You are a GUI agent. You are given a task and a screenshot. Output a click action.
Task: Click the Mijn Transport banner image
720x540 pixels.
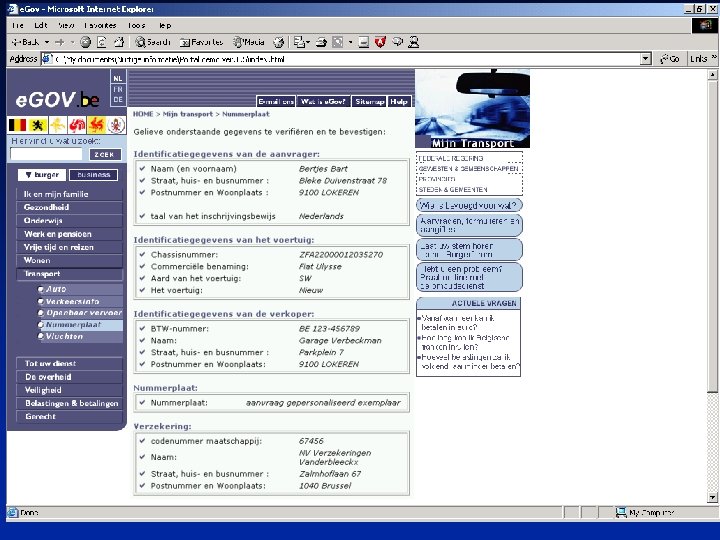(472, 109)
